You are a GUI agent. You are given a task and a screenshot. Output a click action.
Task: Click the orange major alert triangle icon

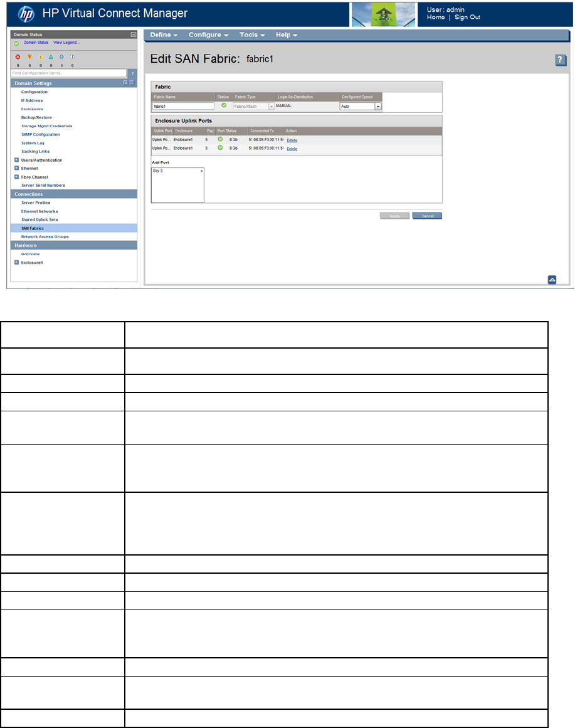point(29,56)
